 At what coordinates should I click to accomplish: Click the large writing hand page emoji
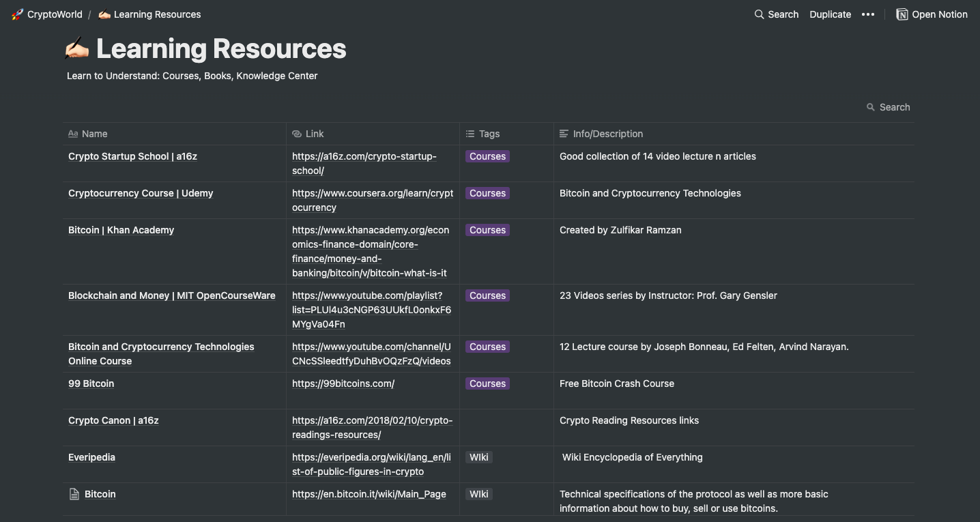coord(77,49)
